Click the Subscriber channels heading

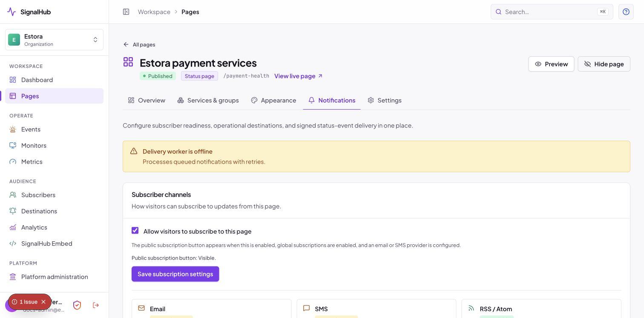tap(161, 194)
